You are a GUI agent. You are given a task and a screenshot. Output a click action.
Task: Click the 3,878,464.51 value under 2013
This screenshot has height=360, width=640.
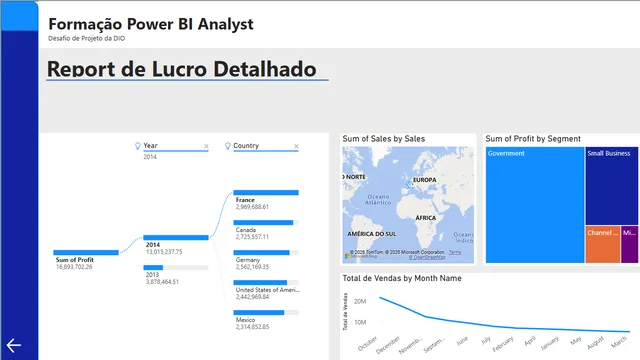pyautogui.click(x=162, y=282)
